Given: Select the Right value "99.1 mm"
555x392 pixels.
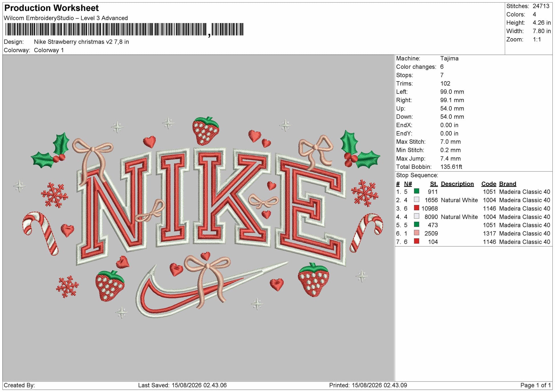Looking at the screenshot, I should pos(452,100).
